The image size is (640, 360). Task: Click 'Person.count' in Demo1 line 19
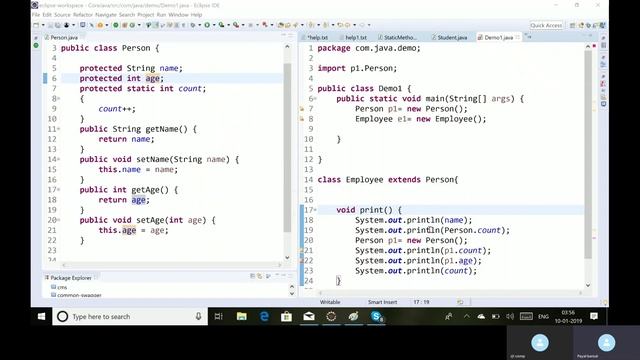(472, 230)
